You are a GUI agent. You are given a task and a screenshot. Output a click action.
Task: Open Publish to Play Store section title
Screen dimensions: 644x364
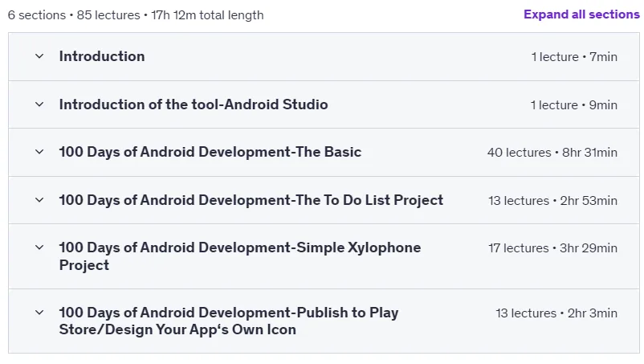click(229, 321)
